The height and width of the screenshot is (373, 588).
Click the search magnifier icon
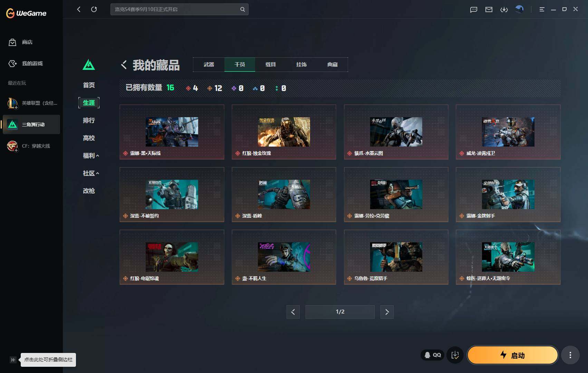point(242,9)
